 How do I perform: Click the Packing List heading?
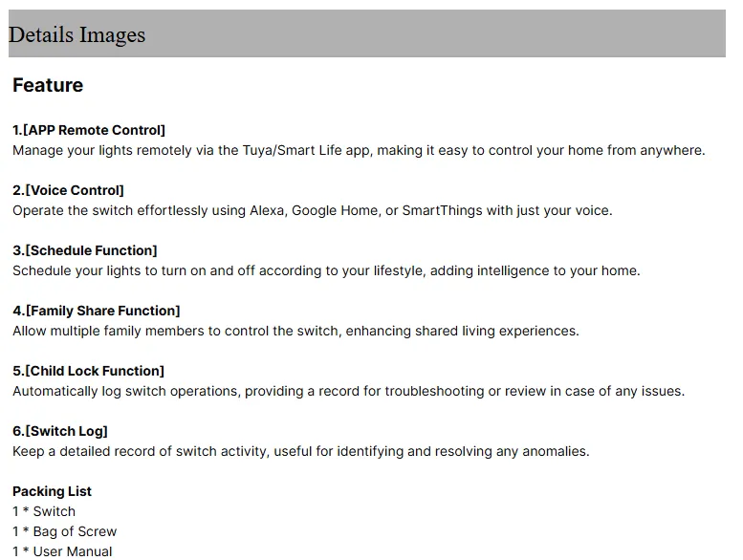pos(53,491)
